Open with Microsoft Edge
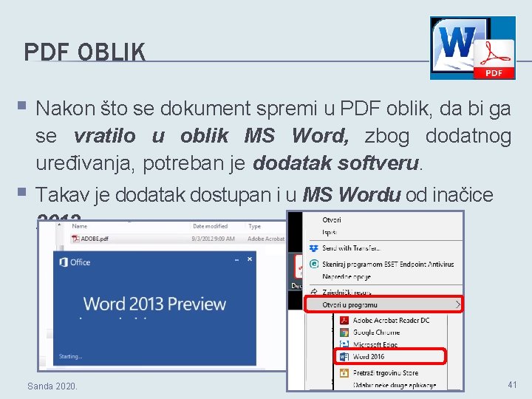 tap(375, 344)
